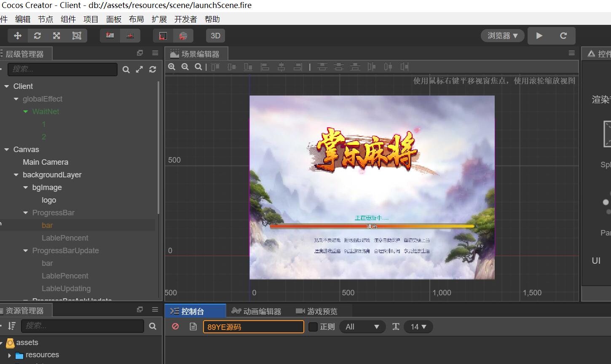
Task: Toggle the second gizmo position button
Action: 130,36
